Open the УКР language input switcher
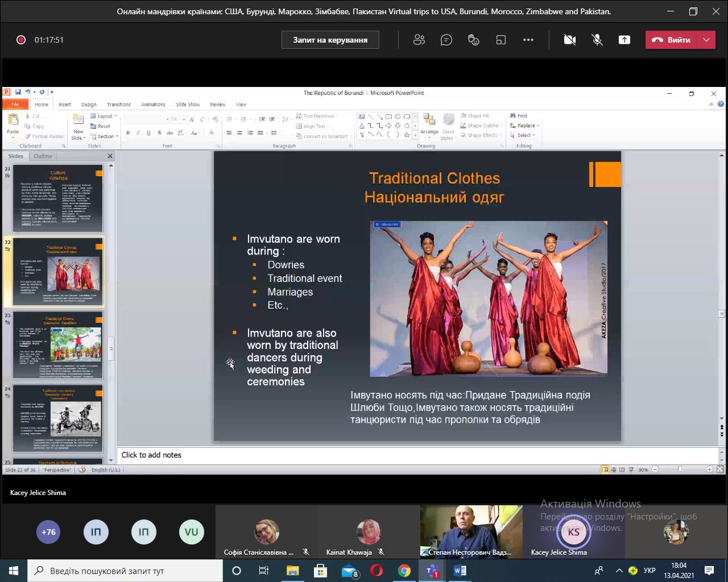The image size is (728, 582). tap(650, 571)
